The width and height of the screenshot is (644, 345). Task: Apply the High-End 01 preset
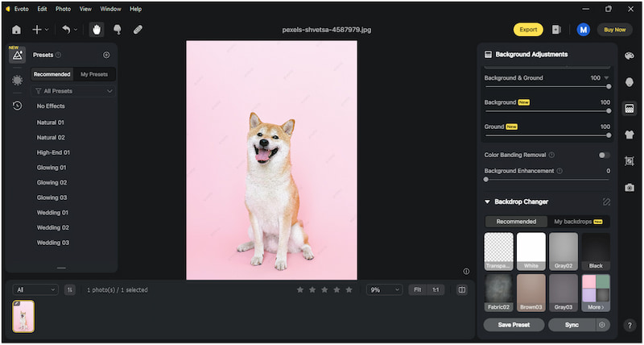tap(53, 152)
